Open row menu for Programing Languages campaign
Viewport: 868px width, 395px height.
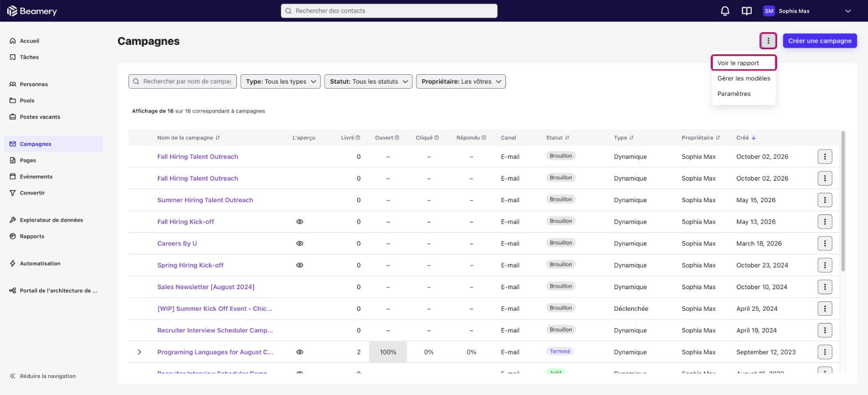click(x=825, y=352)
